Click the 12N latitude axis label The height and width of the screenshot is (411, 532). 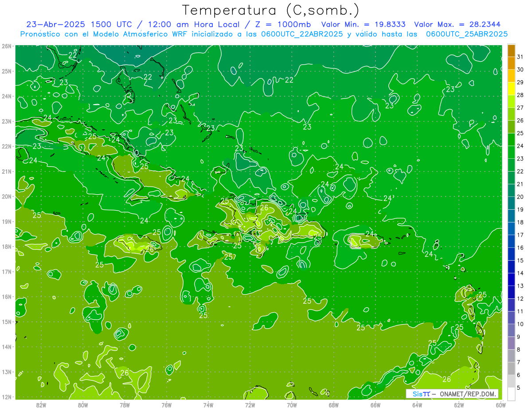pyautogui.click(x=7, y=397)
